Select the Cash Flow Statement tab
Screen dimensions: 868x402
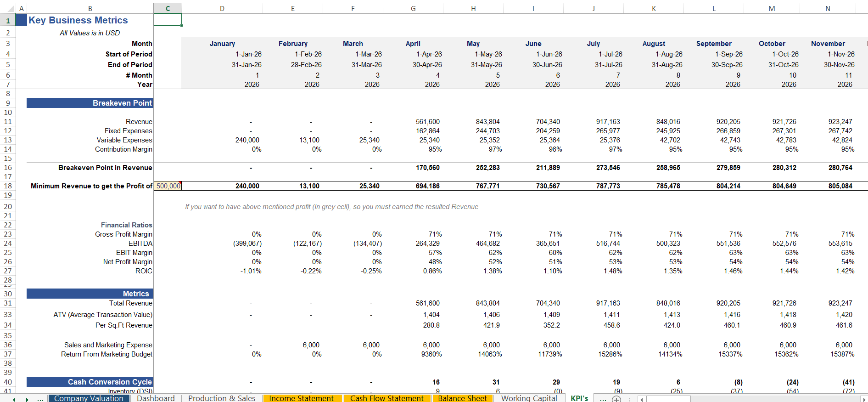386,398
